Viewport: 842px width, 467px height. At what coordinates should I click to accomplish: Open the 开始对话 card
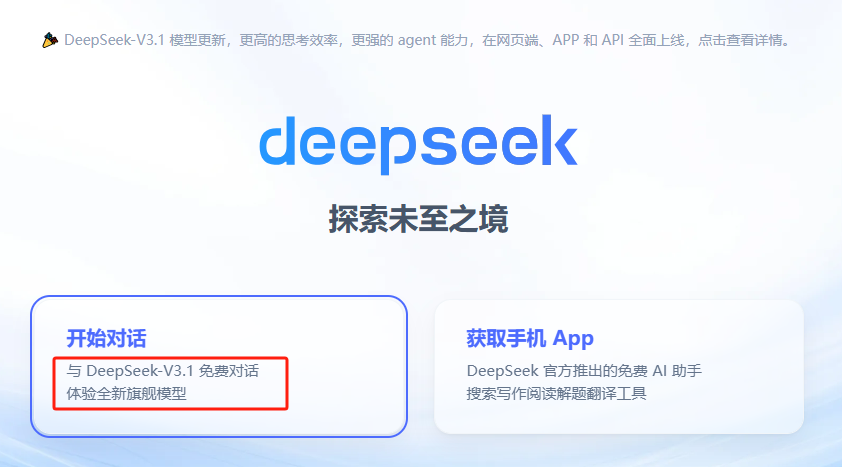pos(219,366)
